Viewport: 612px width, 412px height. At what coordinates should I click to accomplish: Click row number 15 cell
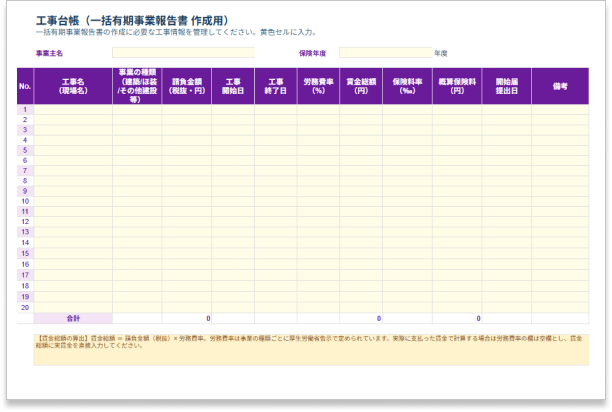(x=25, y=254)
